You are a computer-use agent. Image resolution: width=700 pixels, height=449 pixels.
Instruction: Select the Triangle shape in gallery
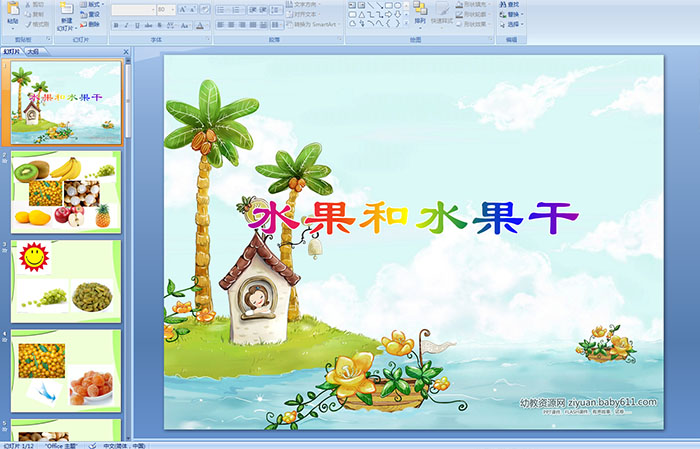pos(362,14)
